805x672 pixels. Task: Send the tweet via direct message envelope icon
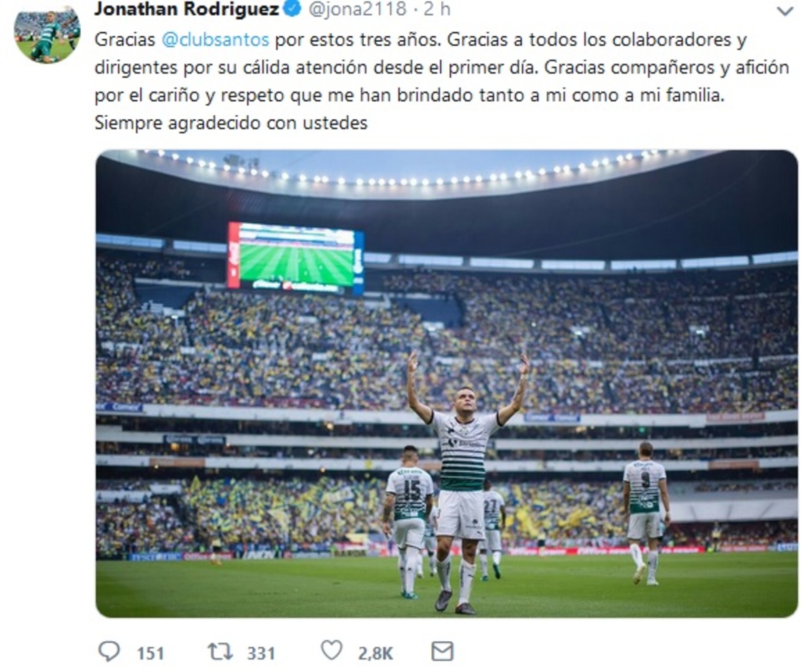[x=442, y=651]
